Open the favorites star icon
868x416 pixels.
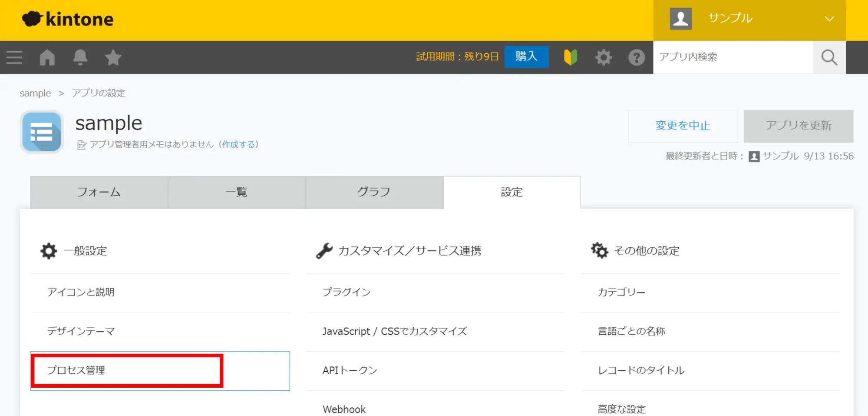(113, 57)
